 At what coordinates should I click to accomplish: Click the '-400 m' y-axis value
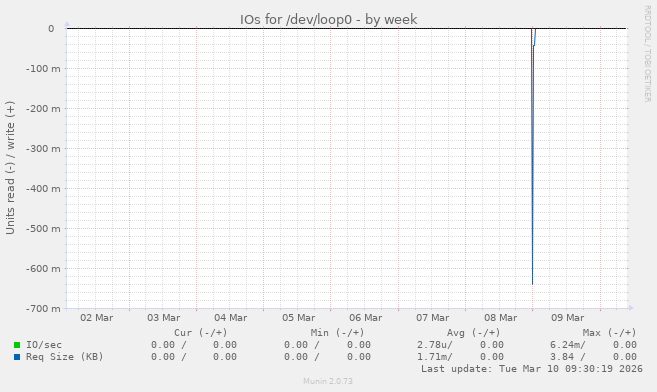point(43,189)
